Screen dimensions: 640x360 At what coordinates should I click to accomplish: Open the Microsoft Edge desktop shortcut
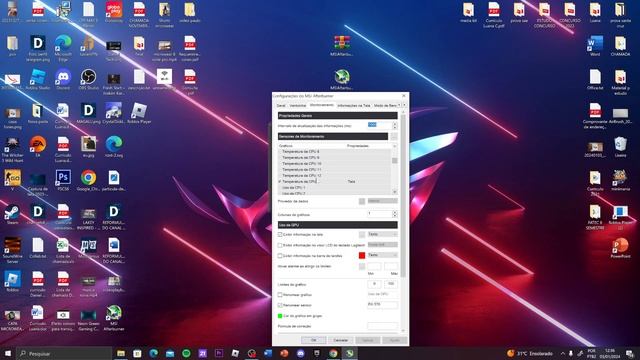click(63, 48)
